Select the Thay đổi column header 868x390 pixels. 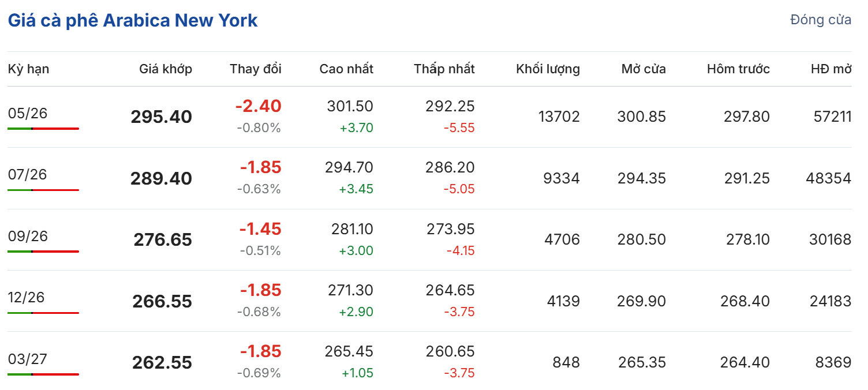click(x=255, y=69)
